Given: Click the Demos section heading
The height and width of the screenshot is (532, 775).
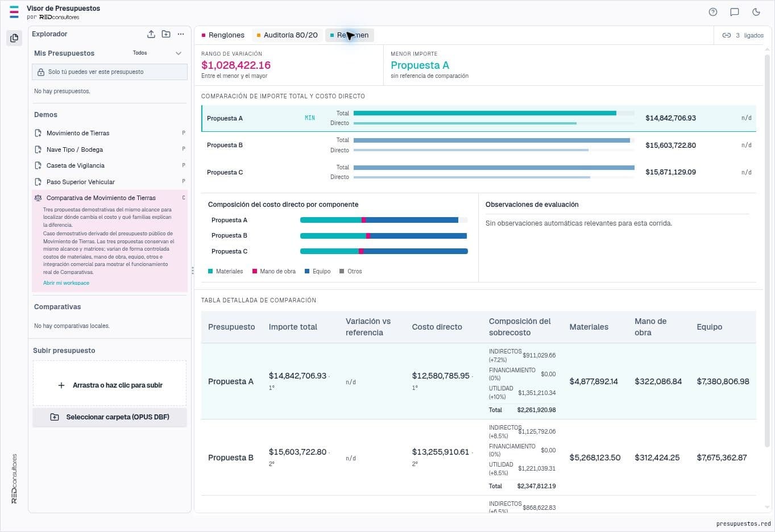Looking at the screenshot, I should click(x=45, y=115).
